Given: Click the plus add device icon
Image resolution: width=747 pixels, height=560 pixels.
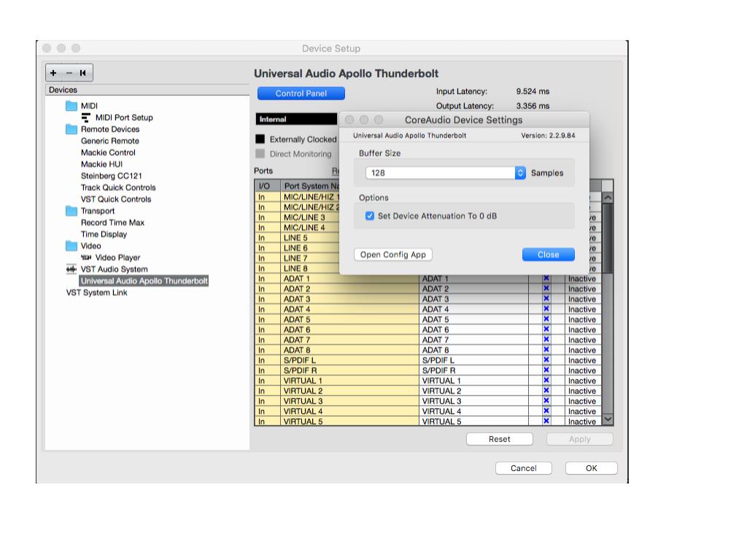Looking at the screenshot, I should [54, 73].
